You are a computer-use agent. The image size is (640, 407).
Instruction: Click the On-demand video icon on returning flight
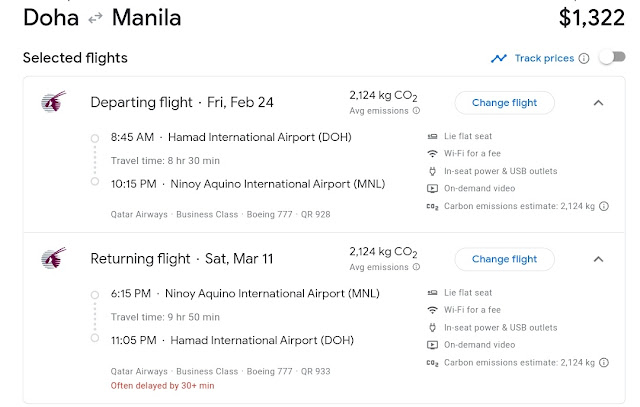tap(432, 345)
